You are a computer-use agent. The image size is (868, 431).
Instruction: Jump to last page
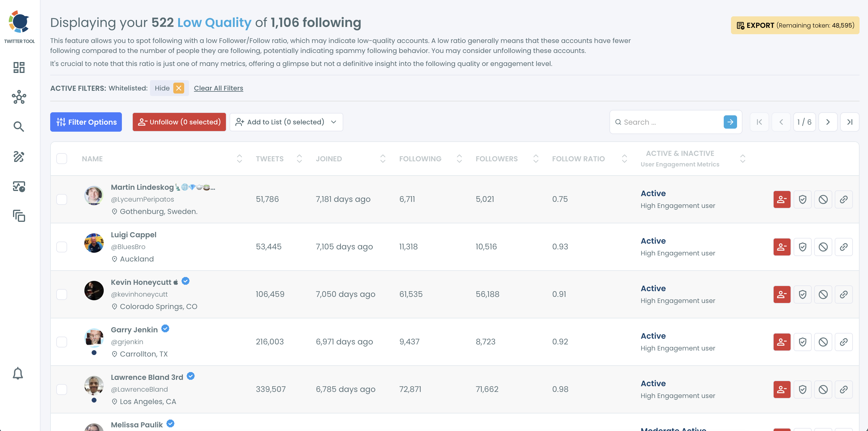pos(850,122)
